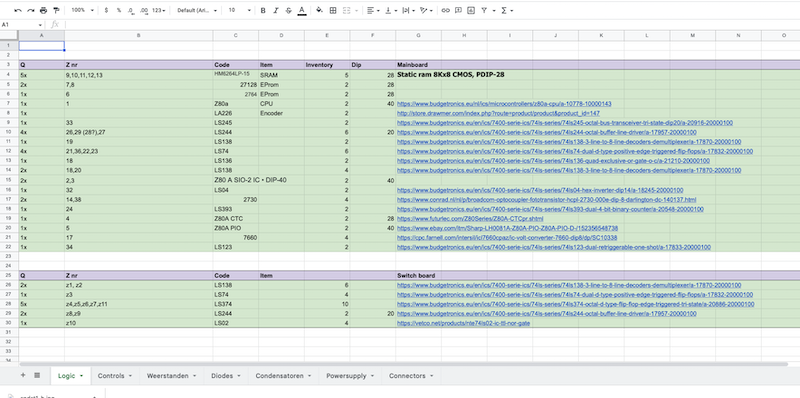Image resolution: width=800 pixels, height=398 pixels.
Task: Open text wrapping dropdown
Action: (408, 10)
